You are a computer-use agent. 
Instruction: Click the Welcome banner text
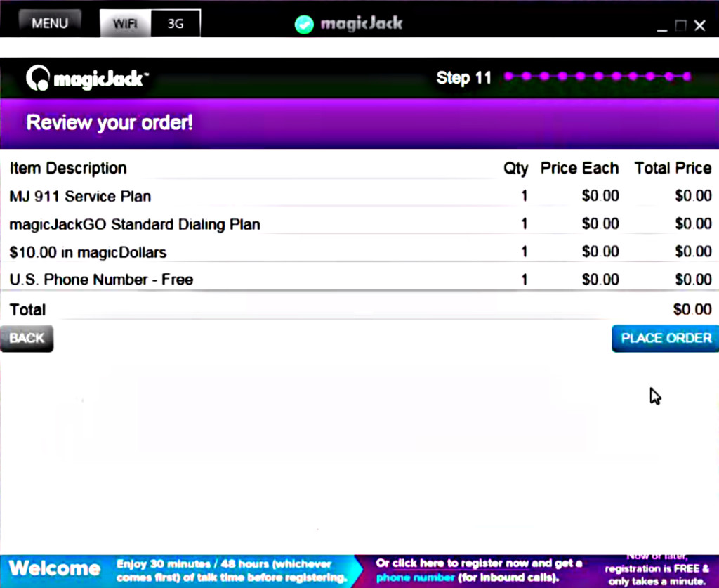point(55,568)
